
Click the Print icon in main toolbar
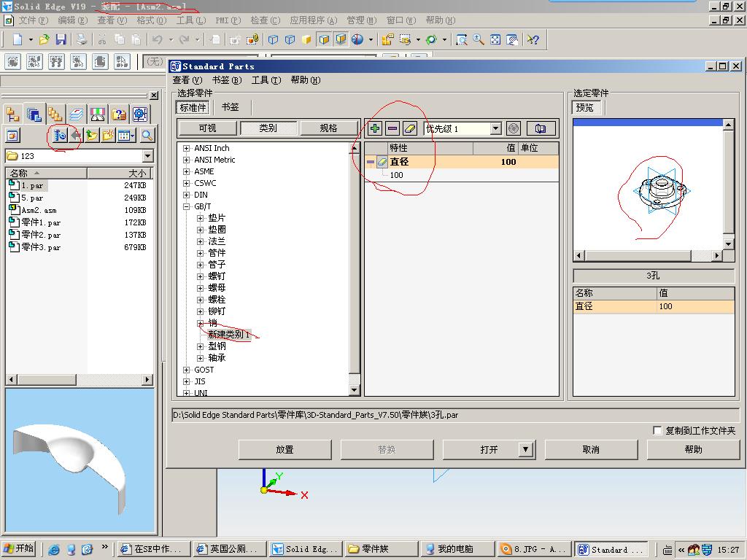click(x=82, y=39)
